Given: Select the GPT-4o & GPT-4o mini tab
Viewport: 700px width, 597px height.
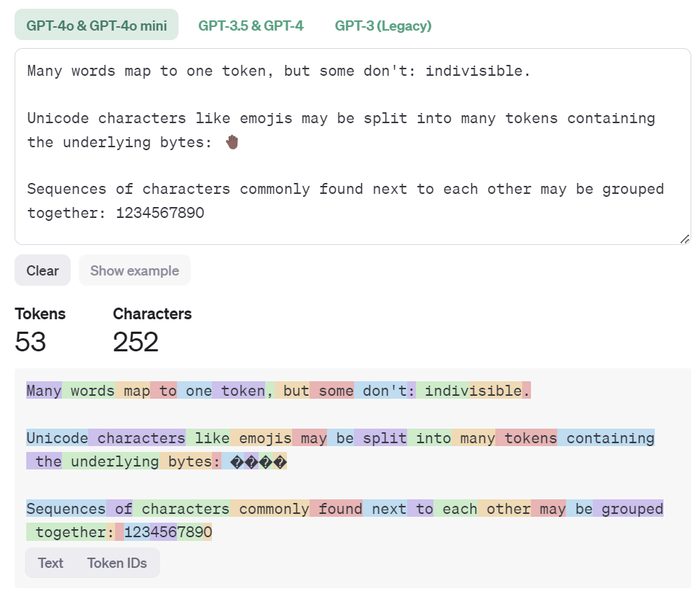Looking at the screenshot, I should (96, 25).
